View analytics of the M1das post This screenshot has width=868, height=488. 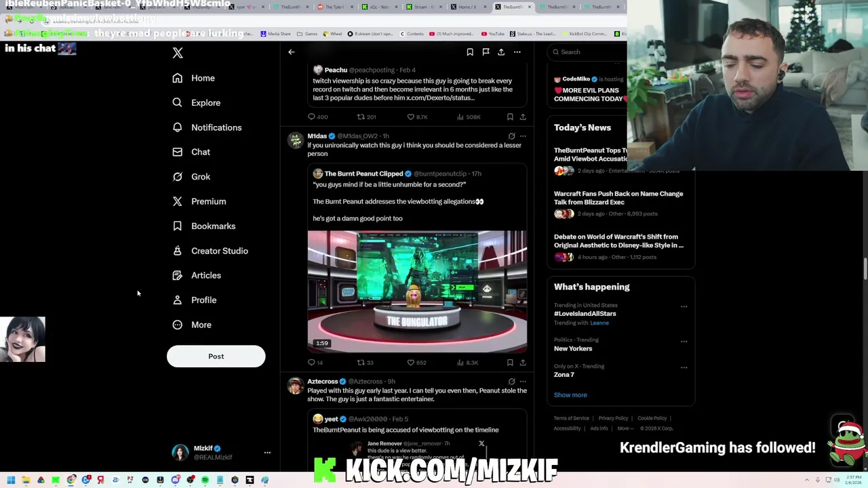[468, 363]
